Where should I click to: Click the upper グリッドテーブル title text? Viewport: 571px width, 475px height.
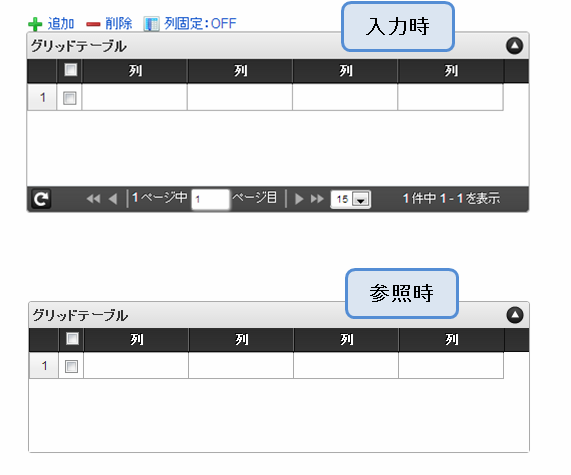tap(79, 46)
